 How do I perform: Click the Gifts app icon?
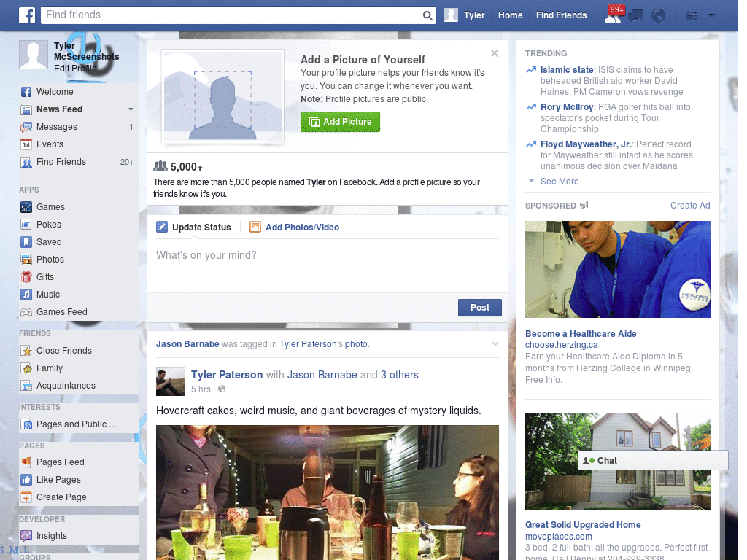pyautogui.click(x=26, y=277)
